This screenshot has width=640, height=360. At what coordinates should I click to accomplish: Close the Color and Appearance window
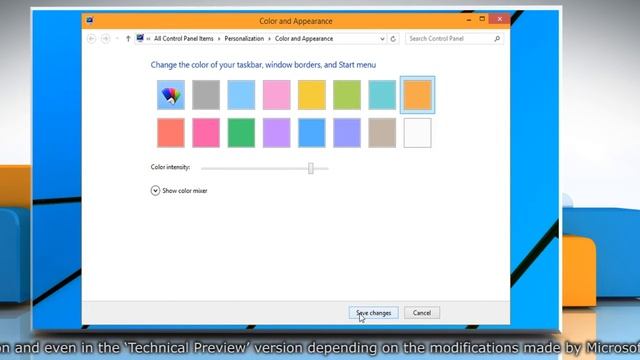point(500,19)
